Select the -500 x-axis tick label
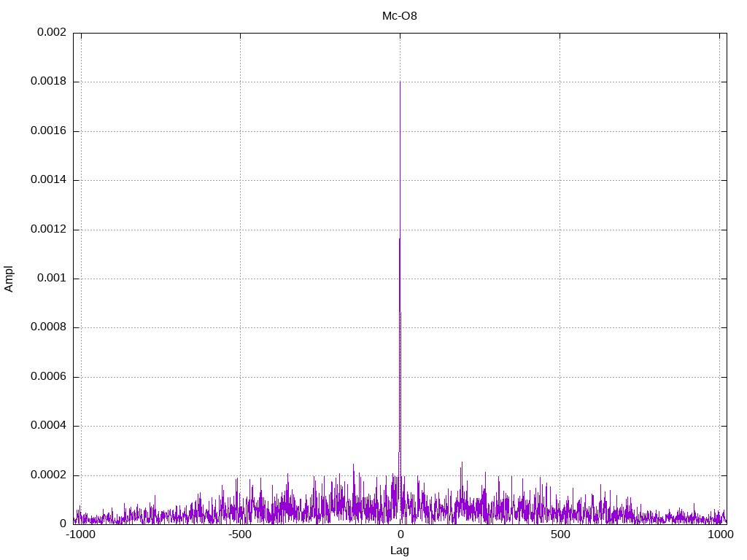 click(240, 535)
